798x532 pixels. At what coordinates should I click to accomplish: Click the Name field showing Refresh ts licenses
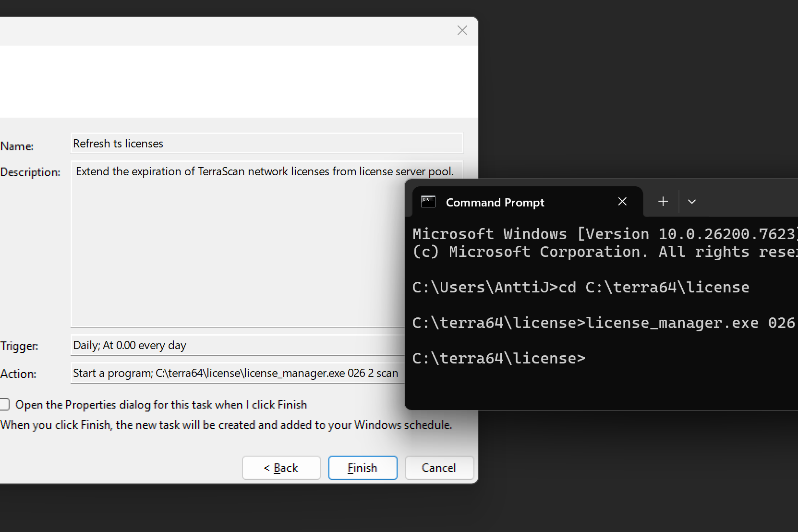(x=266, y=144)
